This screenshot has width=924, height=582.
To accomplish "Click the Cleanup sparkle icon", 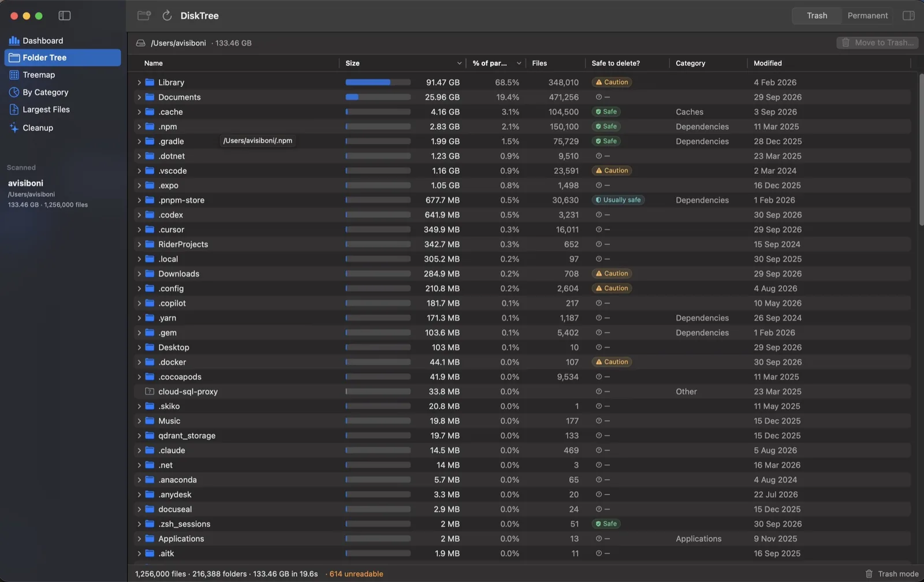I will pyautogui.click(x=14, y=128).
